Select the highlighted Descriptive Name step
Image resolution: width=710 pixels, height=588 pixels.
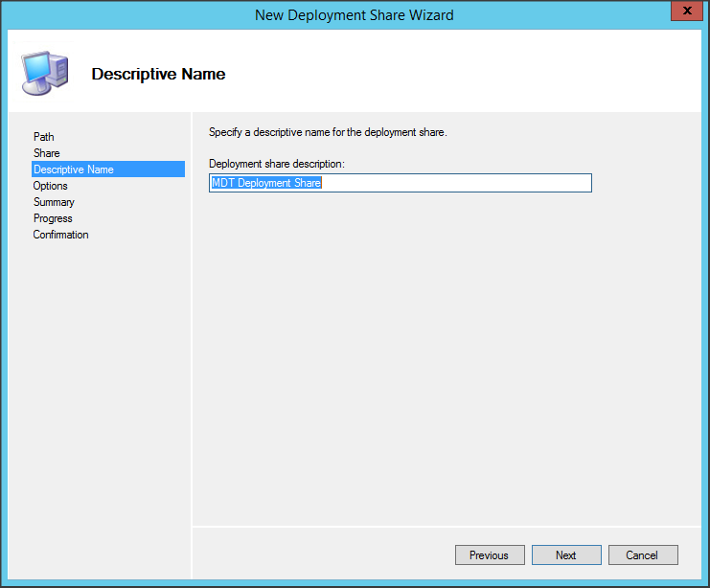coord(73,170)
